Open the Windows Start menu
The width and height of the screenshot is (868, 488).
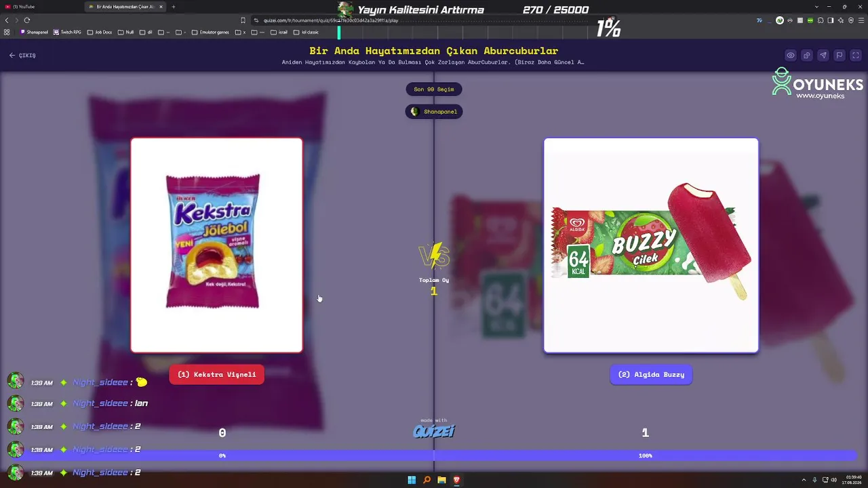pos(412,480)
